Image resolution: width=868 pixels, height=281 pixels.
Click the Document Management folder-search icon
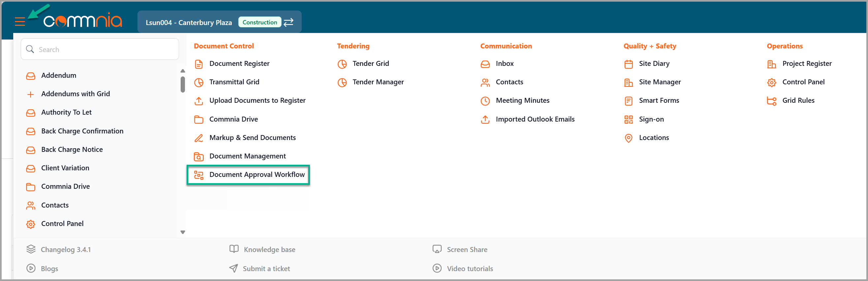click(x=199, y=156)
